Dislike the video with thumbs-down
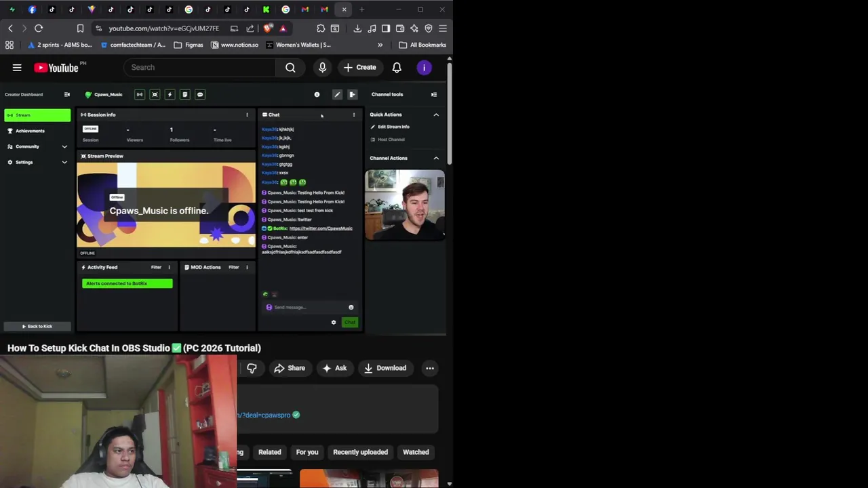The height and width of the screenshot is (488, 868). pos(252,368)
